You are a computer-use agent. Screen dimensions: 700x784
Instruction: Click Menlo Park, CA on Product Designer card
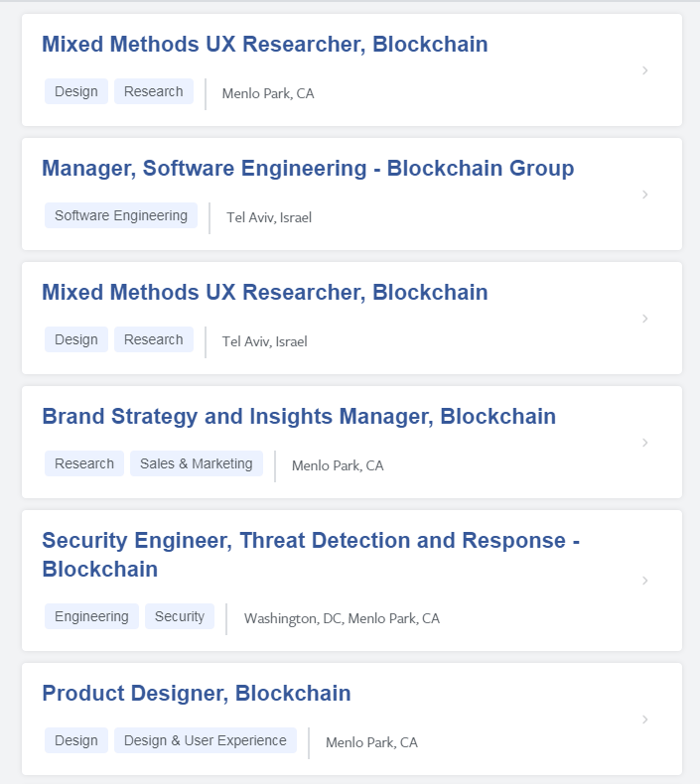371,742
